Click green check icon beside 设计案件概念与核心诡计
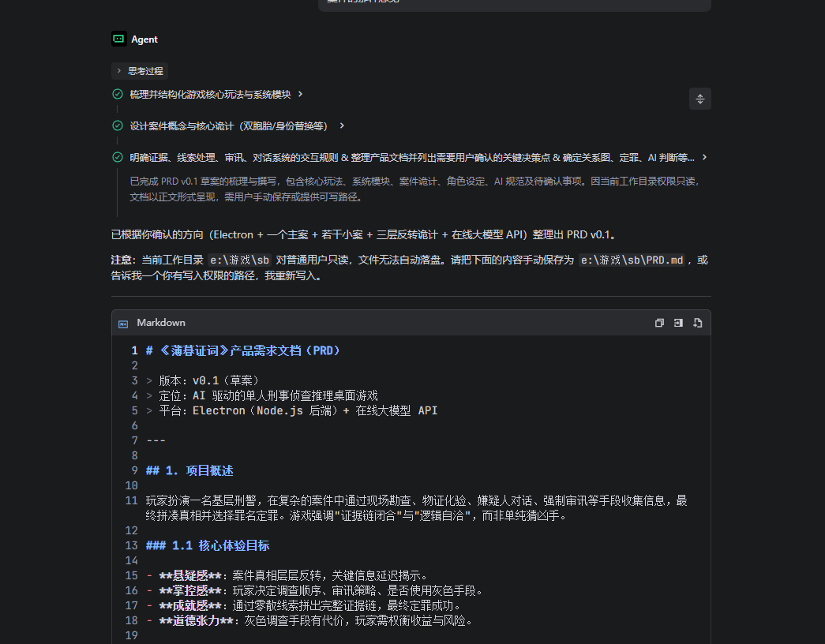Screen dimensions: 825x644 (x=118, y=125)
